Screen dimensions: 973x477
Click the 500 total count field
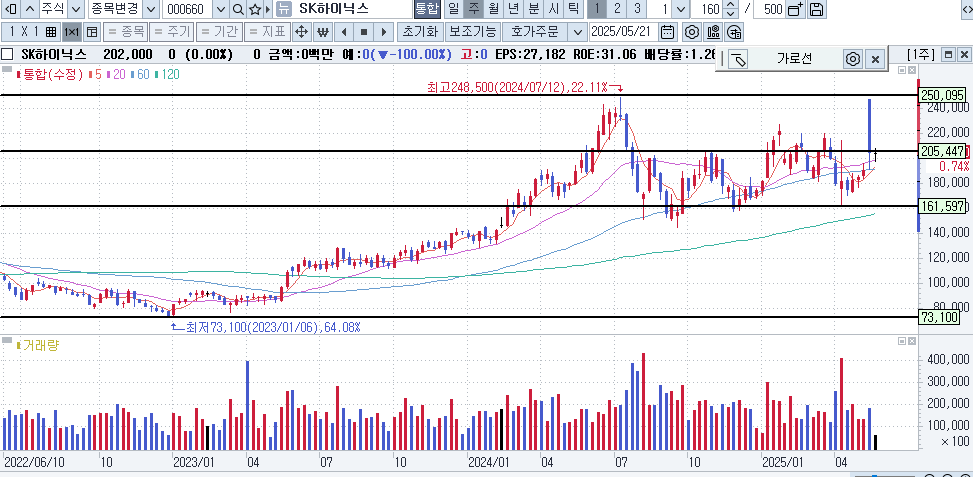pos(770,9)
